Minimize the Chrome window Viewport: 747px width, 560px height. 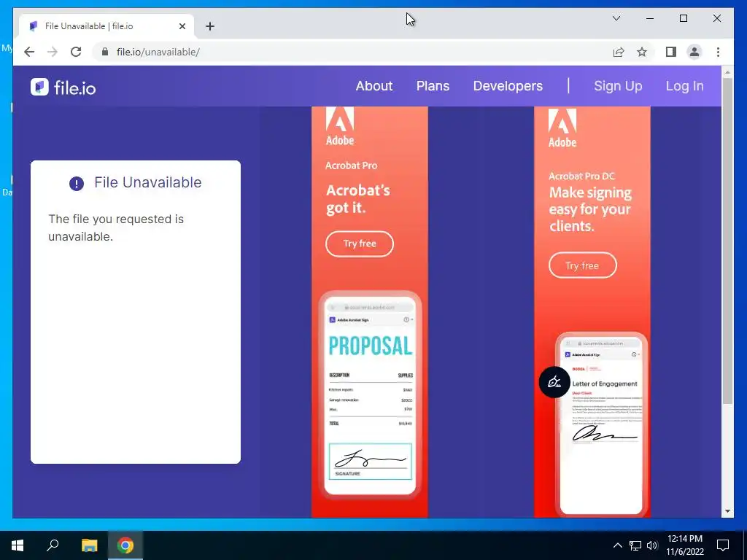coord(650,18)
